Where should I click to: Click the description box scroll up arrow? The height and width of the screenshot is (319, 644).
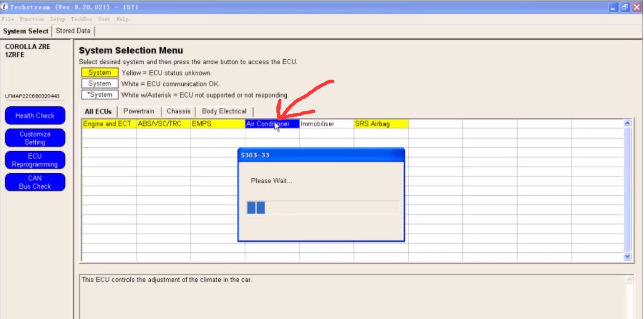pyautogui.click(x=630, y=280)
